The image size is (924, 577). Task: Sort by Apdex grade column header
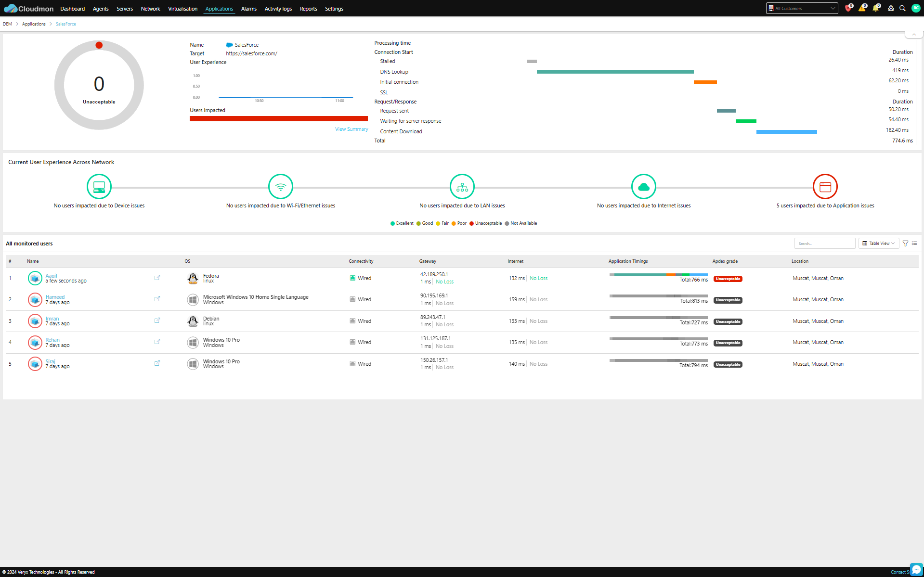tap(725, 261)
